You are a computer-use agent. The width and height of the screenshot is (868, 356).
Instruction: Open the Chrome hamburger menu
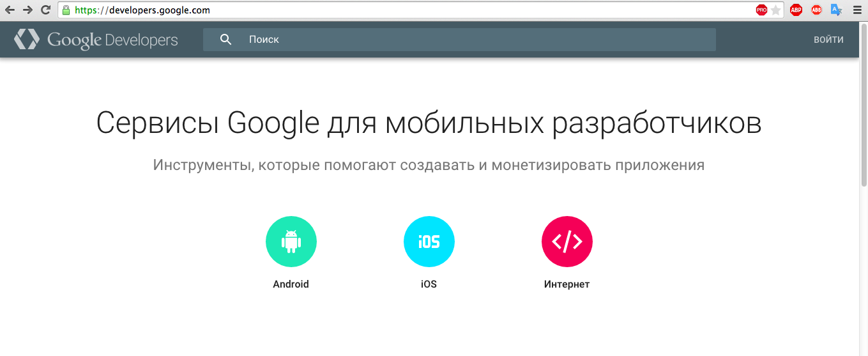(857, 10)
